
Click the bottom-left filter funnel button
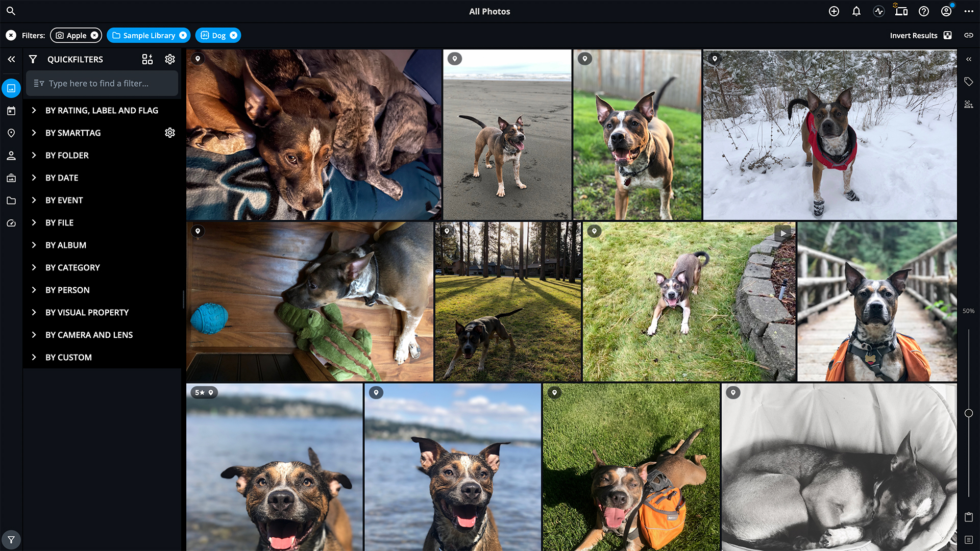[11, 539]
